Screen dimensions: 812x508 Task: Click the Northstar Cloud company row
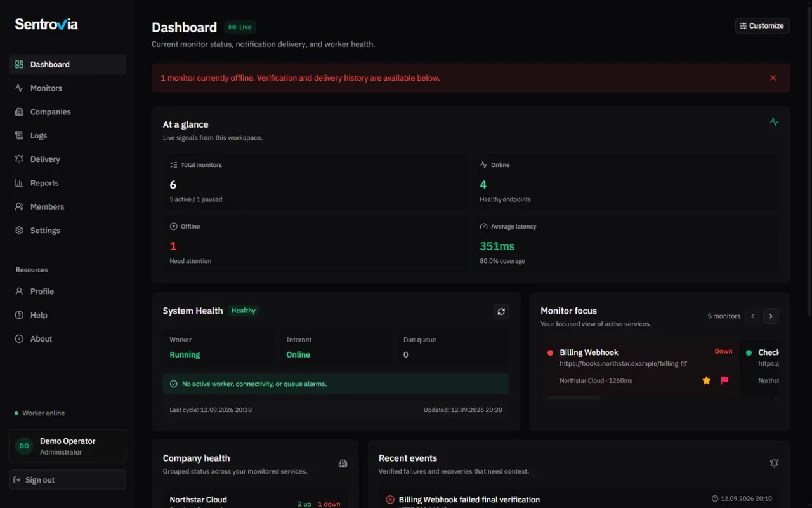pos(255,500)
